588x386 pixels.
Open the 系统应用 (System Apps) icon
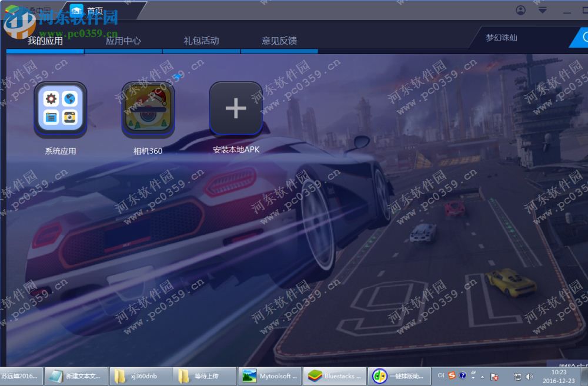click(60, 110)
